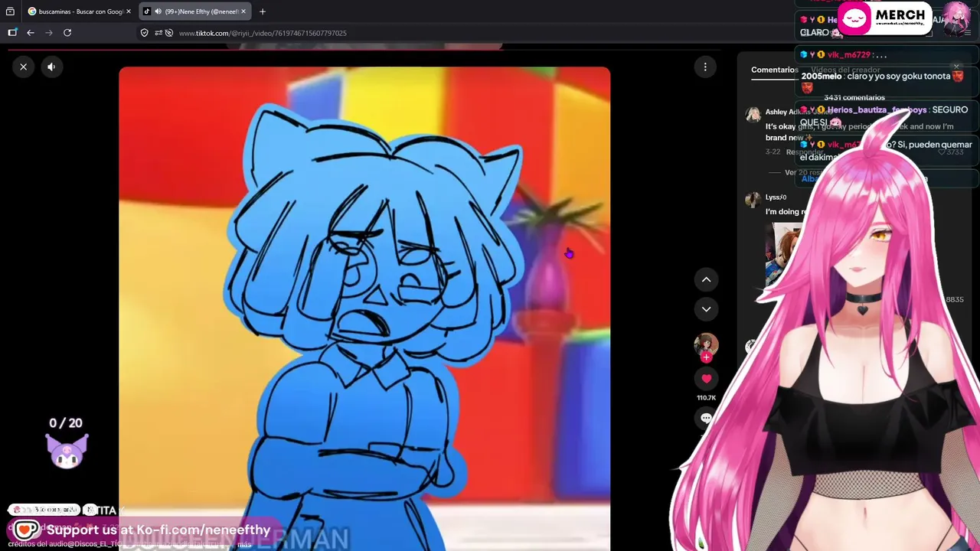The width and height of the screenshot is (980, 551).
Task: Click the 0 / 20 goal counter
Action: pos(66,423)
